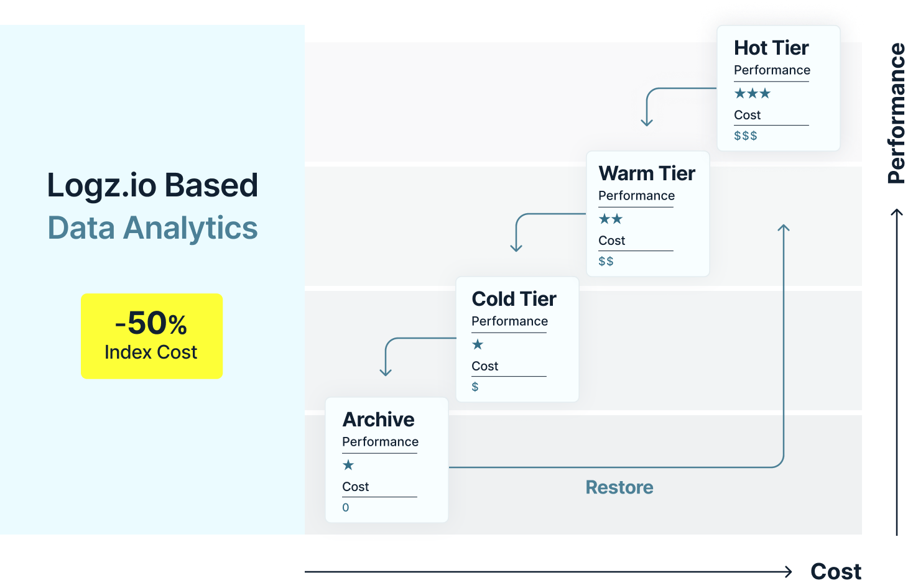Click the "Logz.io Based" heading

[153, 185]
